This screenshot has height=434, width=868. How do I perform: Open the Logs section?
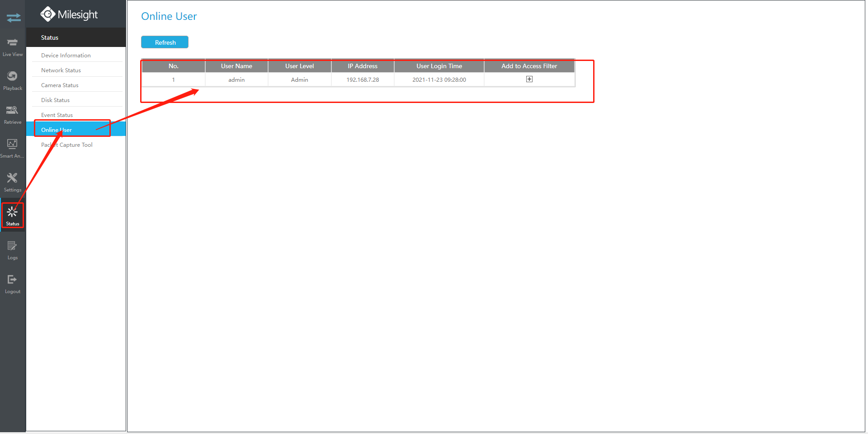pos(13,250)
